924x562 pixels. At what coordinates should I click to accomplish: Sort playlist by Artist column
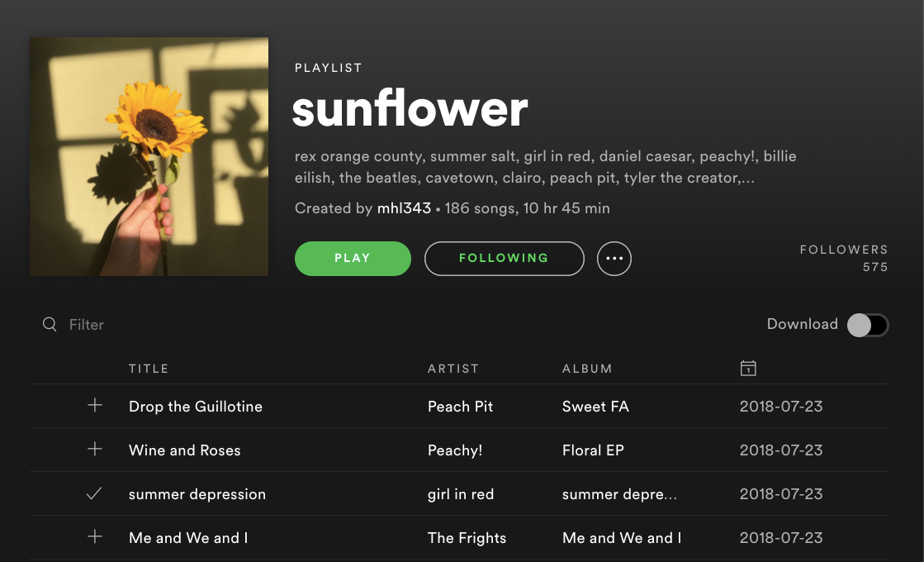[x=453, y=369]
